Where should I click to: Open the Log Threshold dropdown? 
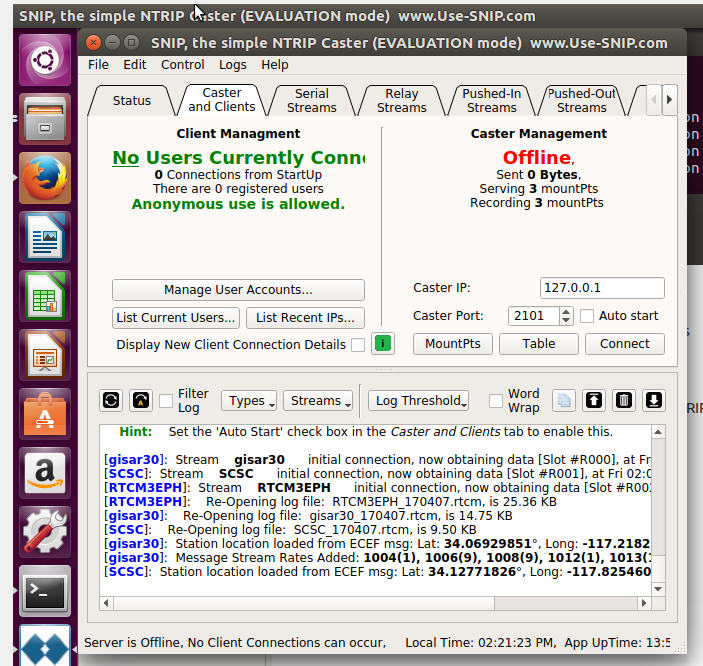pos(419,400)
